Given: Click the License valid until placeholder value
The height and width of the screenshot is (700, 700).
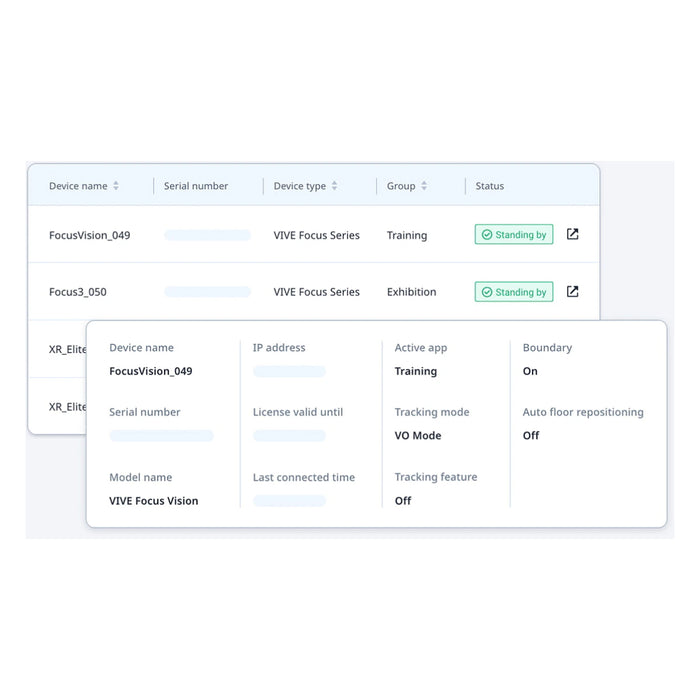Looking at the screenshot, I should [x=289, y=435].
